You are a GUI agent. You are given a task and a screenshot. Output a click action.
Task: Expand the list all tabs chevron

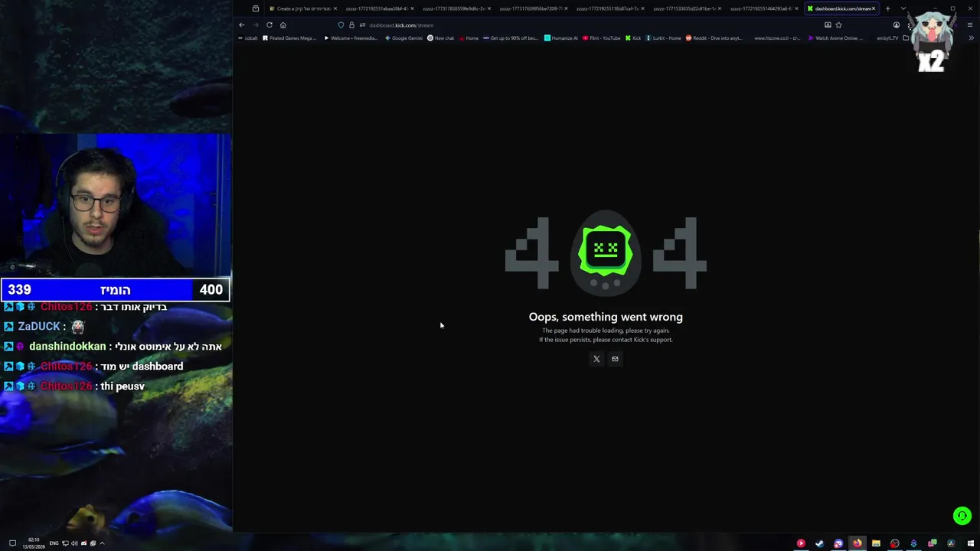(903, 8)
